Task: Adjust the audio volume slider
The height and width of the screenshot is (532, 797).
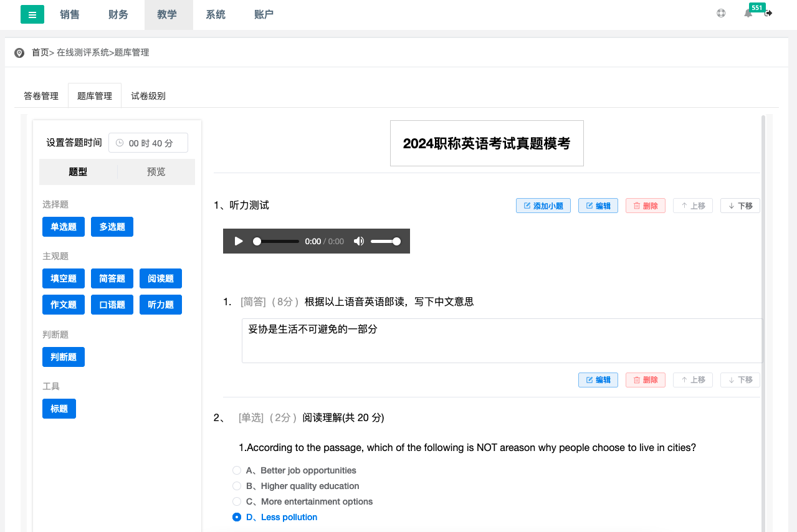Action: pyautogui.click(x=385, y=241)
